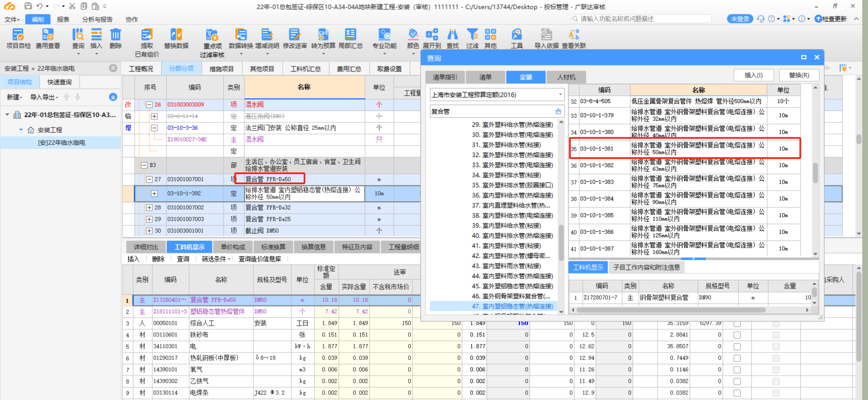
Task: Click the blue download arrow in project panel
Action: [x=113, y=97]
